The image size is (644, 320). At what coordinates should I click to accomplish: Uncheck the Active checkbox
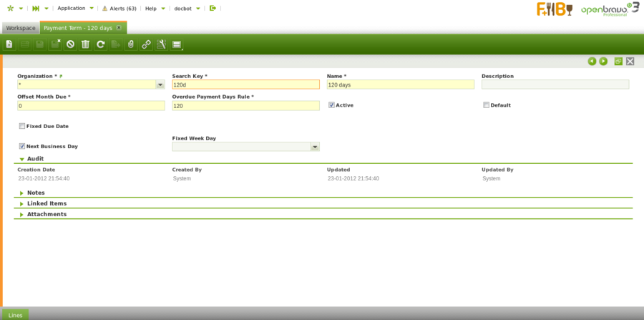(x=331, y=105)
